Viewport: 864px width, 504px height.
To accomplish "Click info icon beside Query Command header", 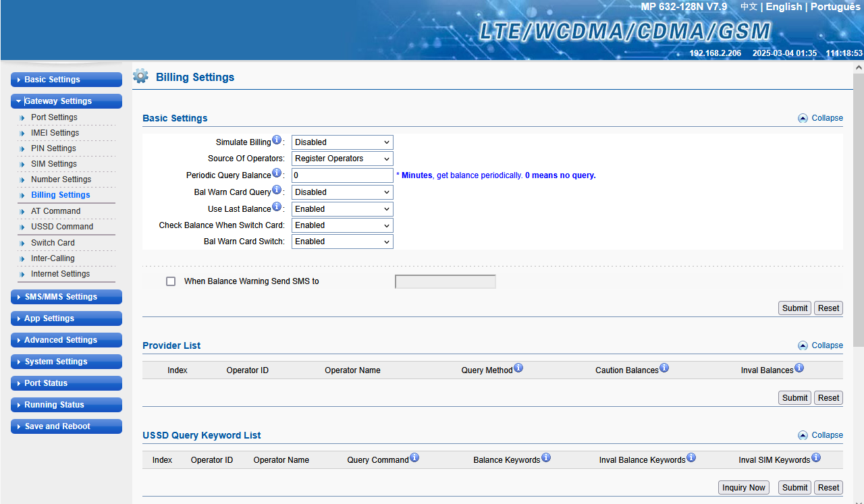I will tap(414, 458).
